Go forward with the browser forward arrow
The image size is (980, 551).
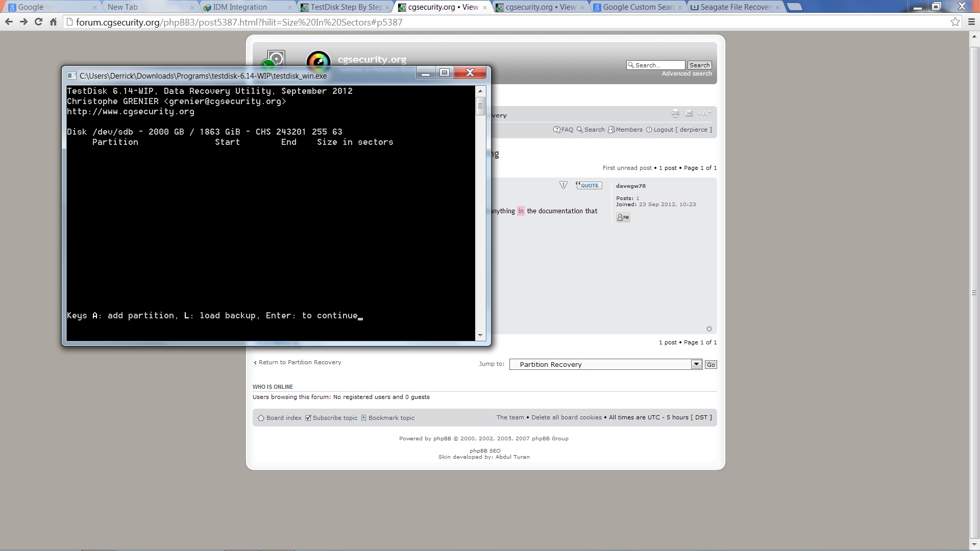23,22
